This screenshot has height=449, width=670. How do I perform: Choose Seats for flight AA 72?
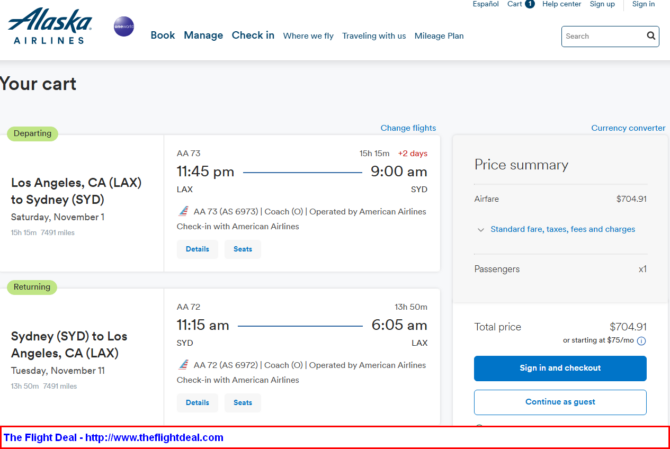pos(243,402)
